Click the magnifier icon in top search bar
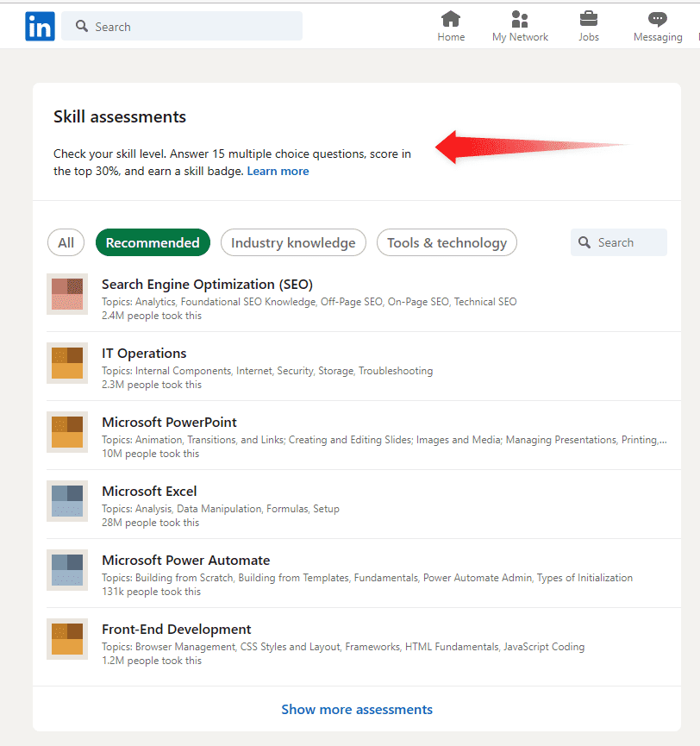This screenshot has width=700, height=746. (82, 26)
